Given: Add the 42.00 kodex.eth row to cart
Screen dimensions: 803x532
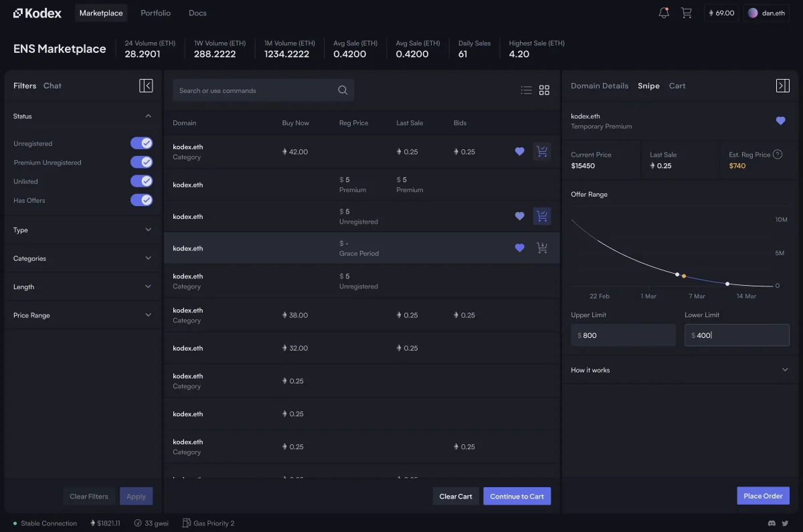Looking at the screenshot, I should 542,152.
